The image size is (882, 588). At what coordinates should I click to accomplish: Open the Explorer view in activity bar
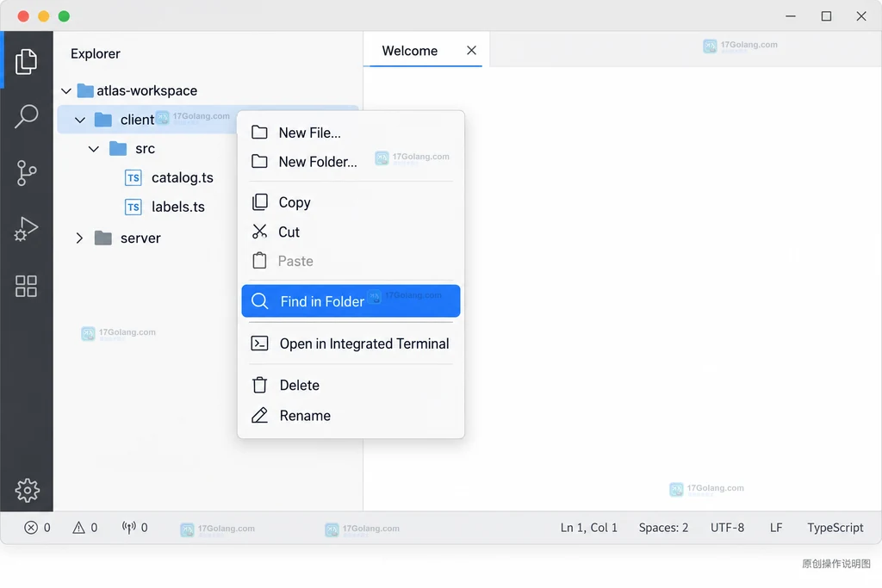coord(26,61)
